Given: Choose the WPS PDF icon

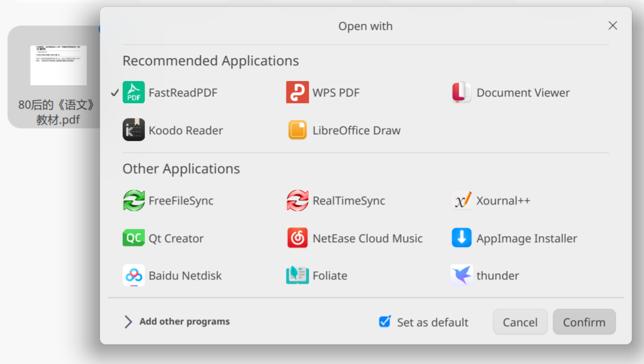Looking at the screenshot, I should pyautogui.click(x=297, y=92).
